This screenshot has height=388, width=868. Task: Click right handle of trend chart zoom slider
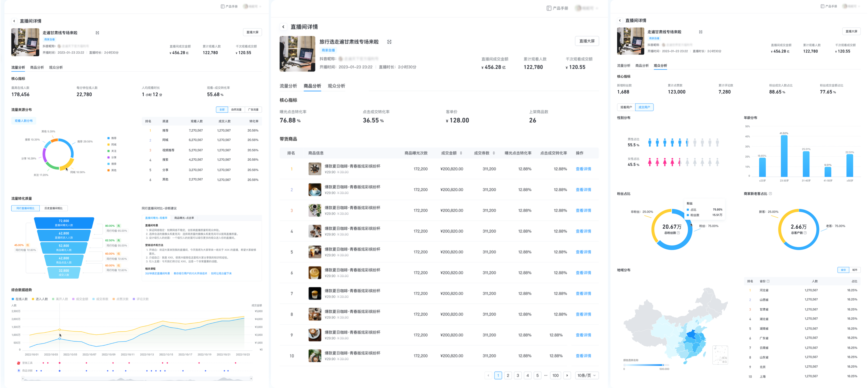tap(251, 379)
